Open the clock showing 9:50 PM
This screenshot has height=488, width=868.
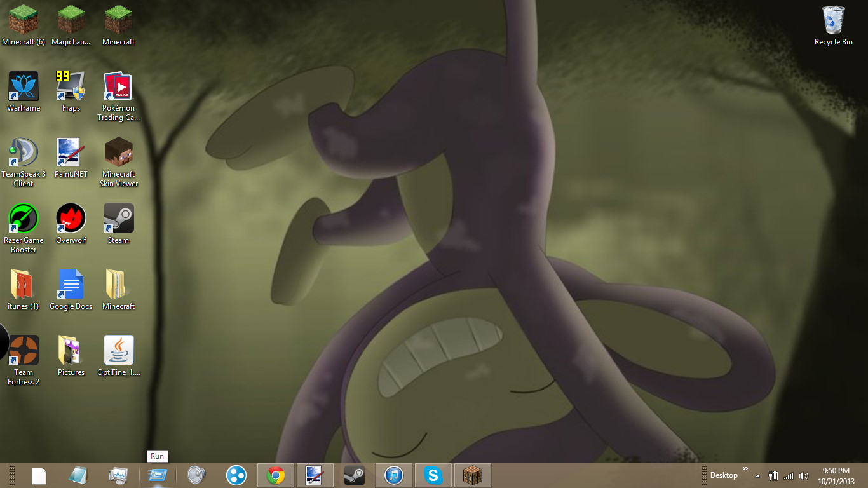[x=836, y=475]
